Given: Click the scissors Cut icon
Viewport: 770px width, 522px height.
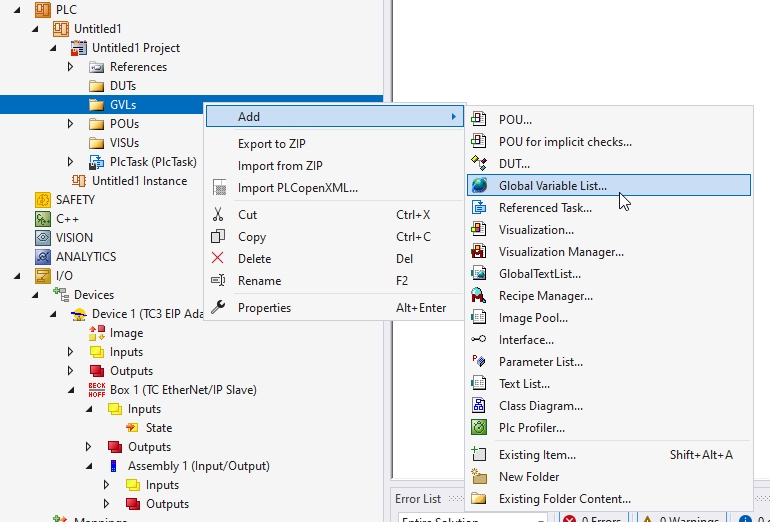Looking at the screenshot, I should [x=218, y=214].
